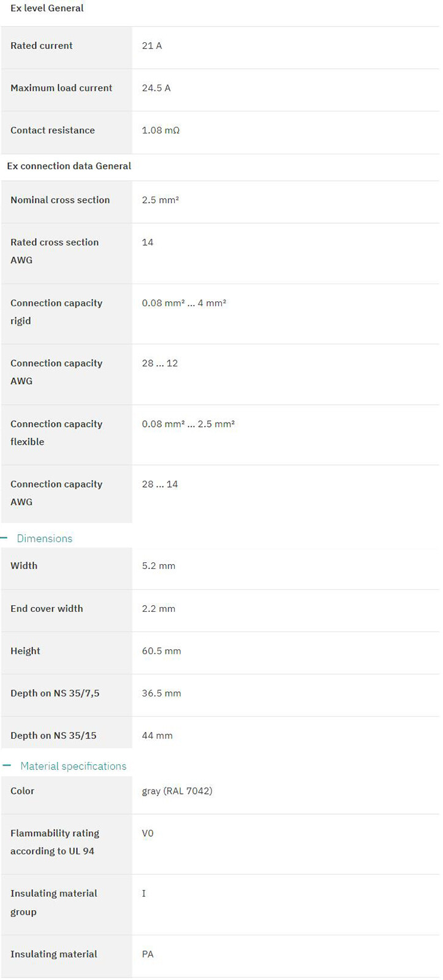Click the Contact resistance 1.08 mΩ value
This screenshot has height=980, width=443.
point(161,130)
